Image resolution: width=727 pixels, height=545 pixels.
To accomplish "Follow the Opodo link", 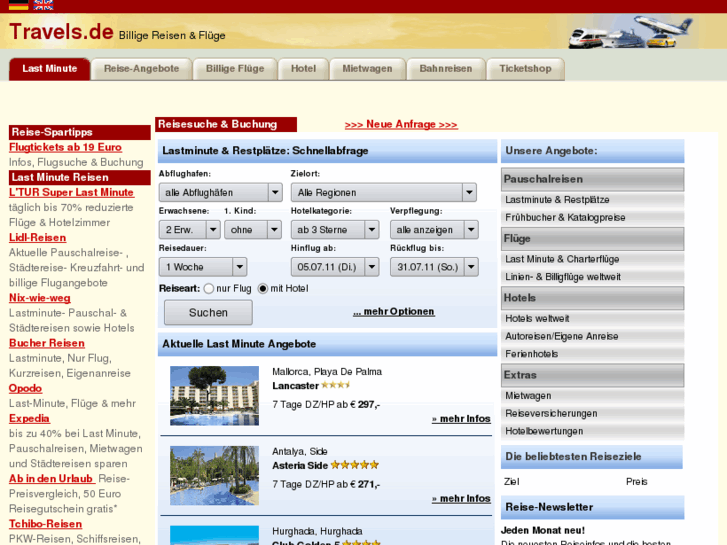I will (x=26, y=388).
